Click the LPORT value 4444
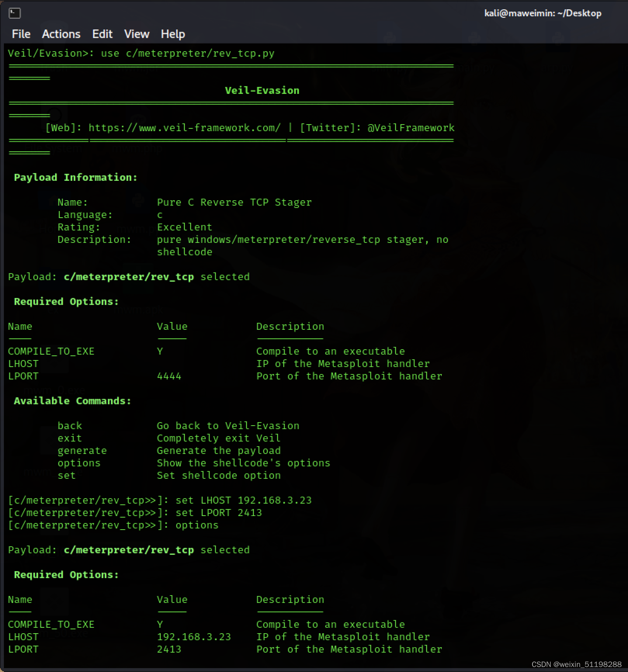628x672 pixels. click(x=169, y=376)
